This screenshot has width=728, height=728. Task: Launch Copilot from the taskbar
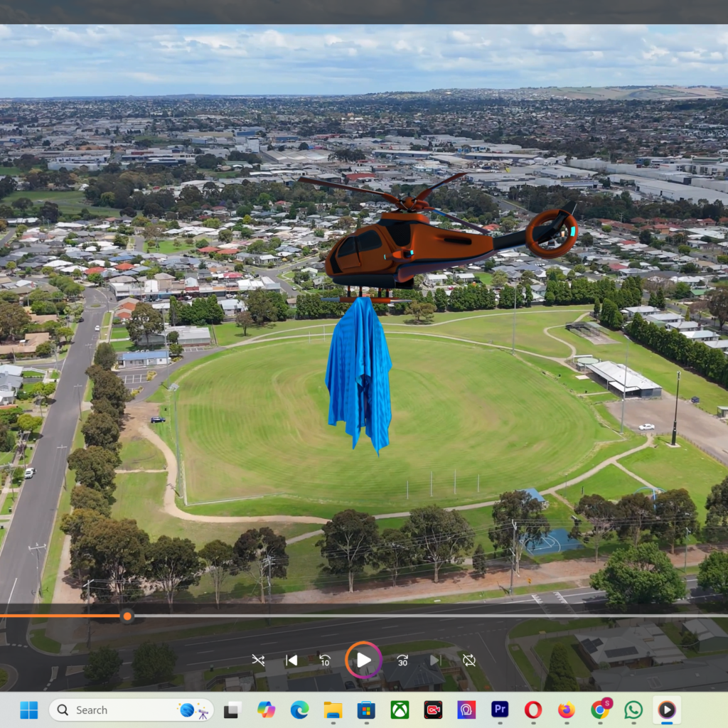266,710
